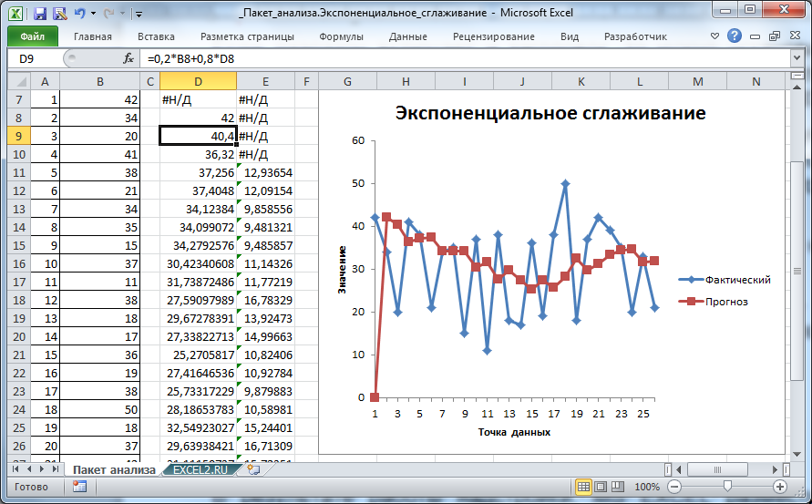Viewport: 812px width, 504px height.
Task: Open the Undo history dropdown arrow
Action: point(94,15)
